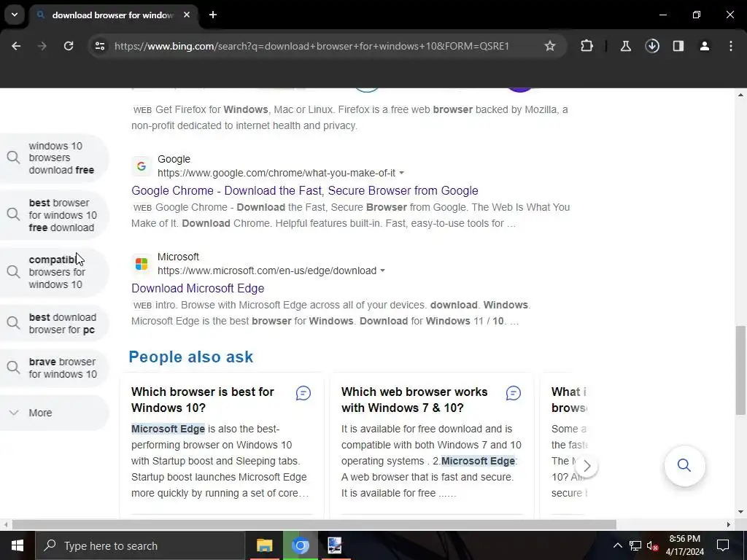Image resolution: width=747 pixels, height=560 pixels.
Task: Open Chrome's three-dot menu
Action: click(731, 46)
